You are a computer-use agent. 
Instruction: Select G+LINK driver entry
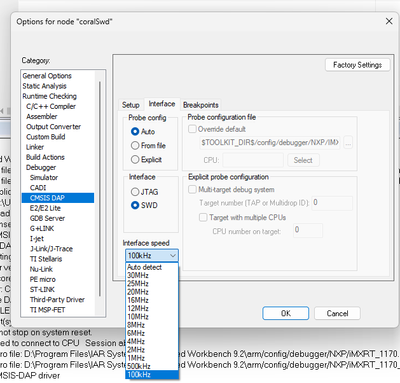pyautogui.click(x=42, y=228)
